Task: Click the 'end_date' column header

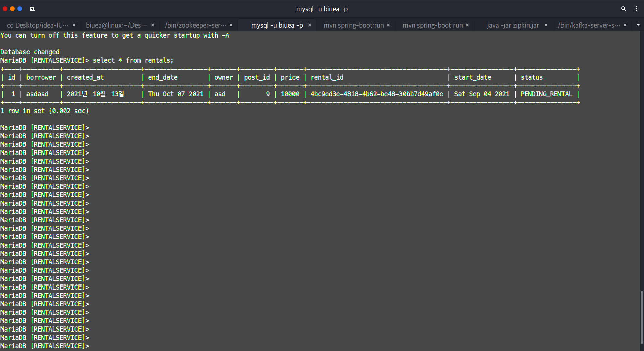Action: [163, 77]
